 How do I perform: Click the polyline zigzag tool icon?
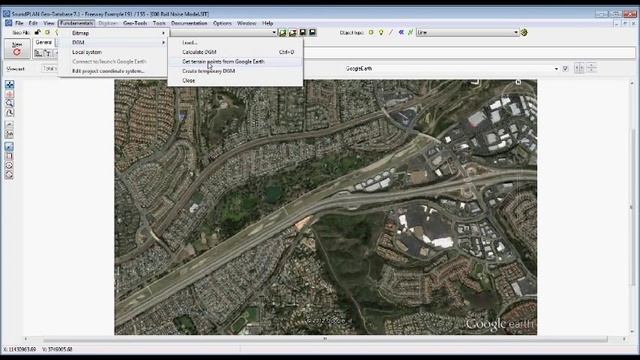click(9, 134)
